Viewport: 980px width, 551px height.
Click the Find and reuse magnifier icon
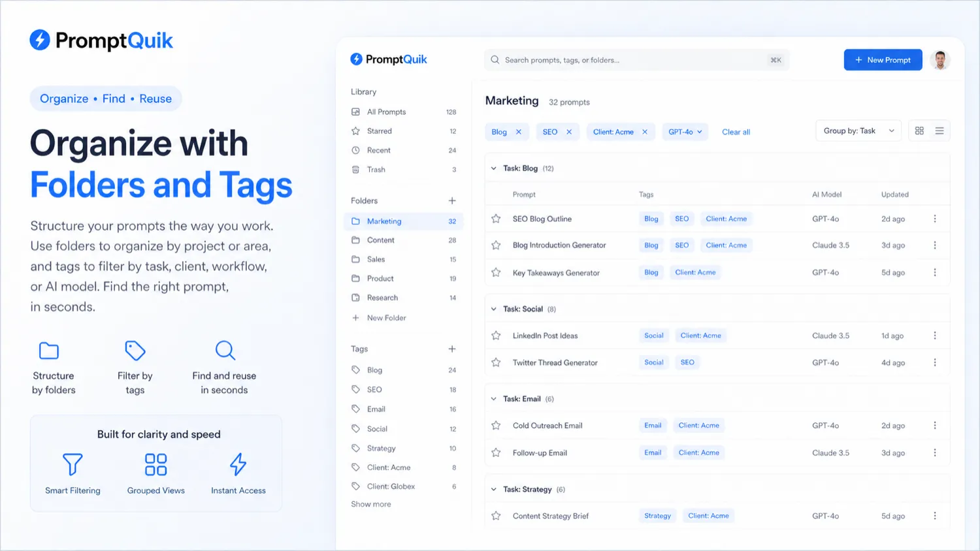225,351
